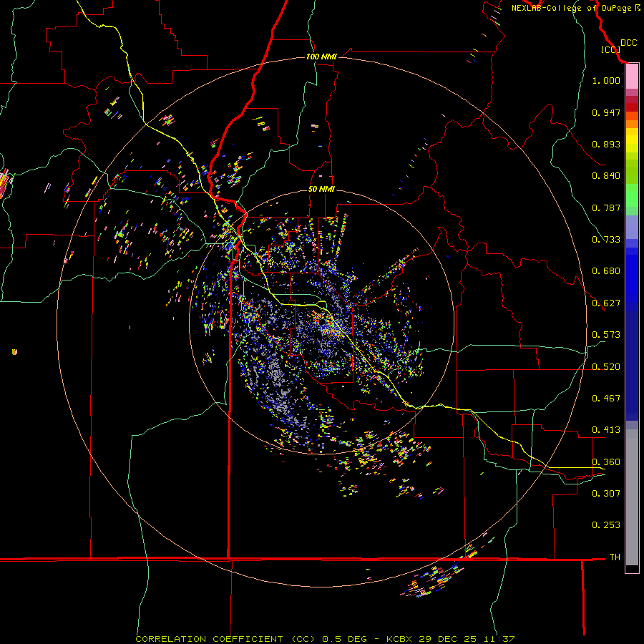Viewport: 644px width, 644px height.
Task: Click the 0.360 scale value
Action: point(606,462)
